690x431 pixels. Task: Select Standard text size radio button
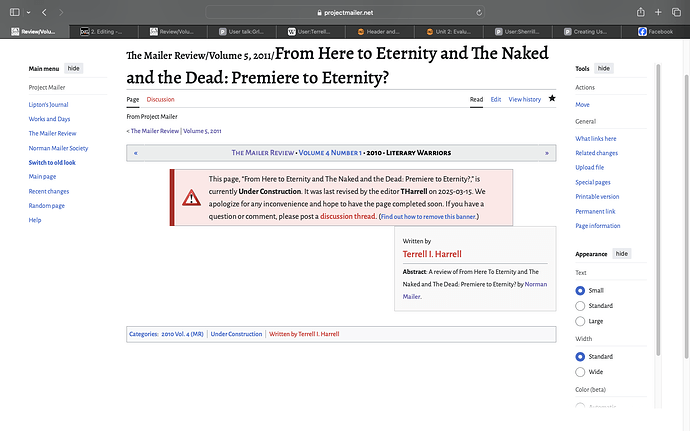(x=580, y=306)
